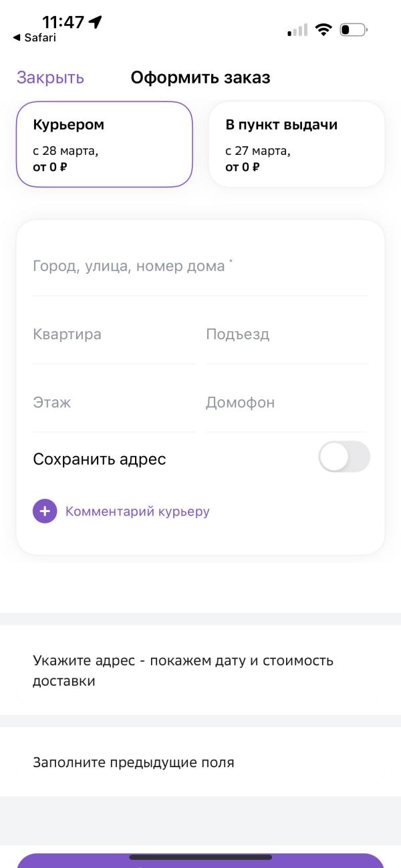Tap the Оформить заказ header title
Image resolution: width=401 pixels, height=868 pixels.
coord(200,77)
